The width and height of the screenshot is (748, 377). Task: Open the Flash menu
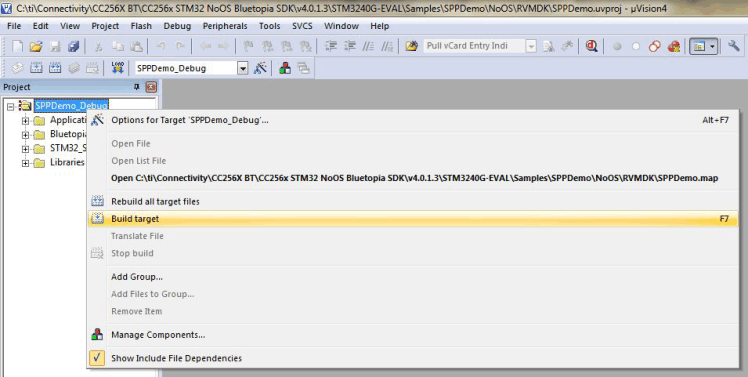coord(141,26)
